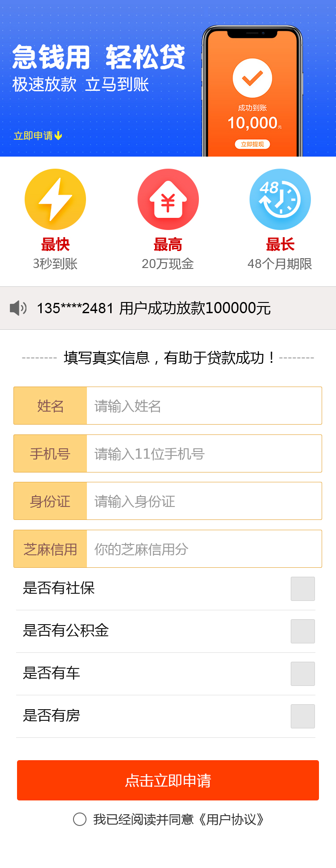Screen dimensions: 336x868
Task: Toggle the 是否有车 checkbox
Action: coord(302,674)
